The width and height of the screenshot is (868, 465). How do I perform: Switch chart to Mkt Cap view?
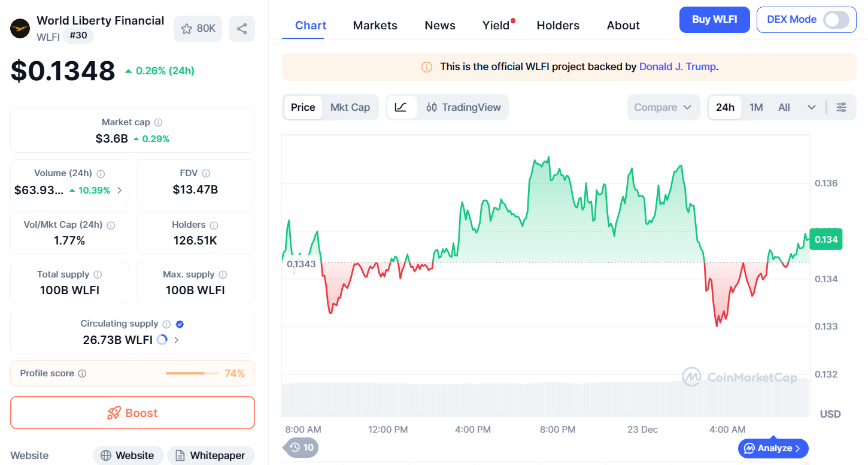tap(350, 107)
